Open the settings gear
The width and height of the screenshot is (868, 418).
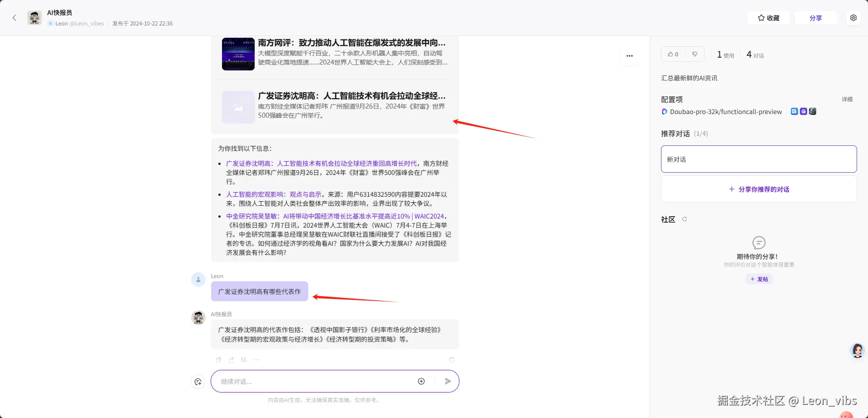[x=853, y=18]
